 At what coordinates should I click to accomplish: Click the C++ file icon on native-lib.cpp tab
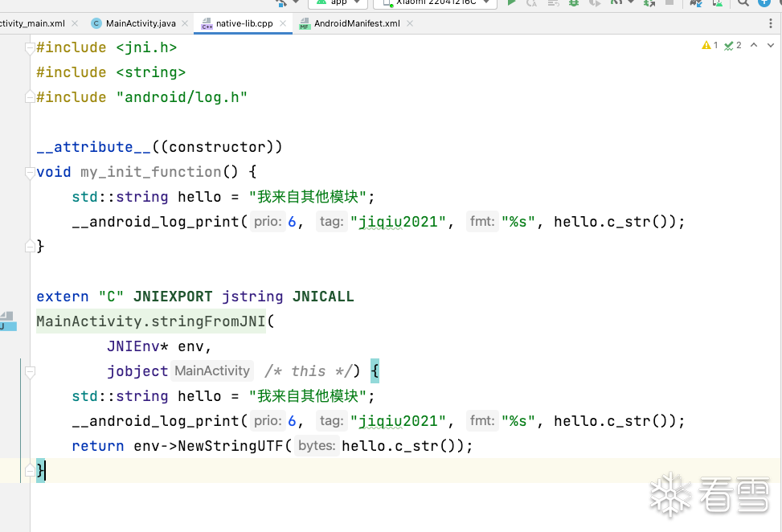tap(207, 23)
